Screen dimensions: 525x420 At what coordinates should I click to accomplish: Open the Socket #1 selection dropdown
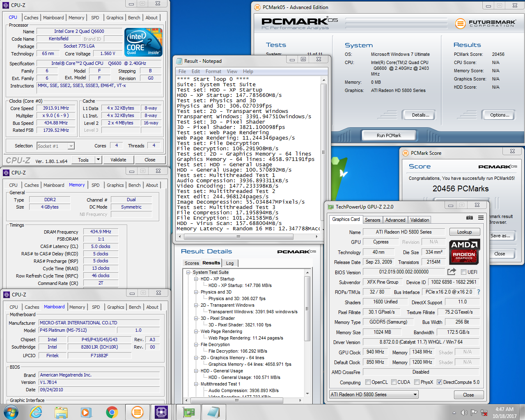[71, 146]
